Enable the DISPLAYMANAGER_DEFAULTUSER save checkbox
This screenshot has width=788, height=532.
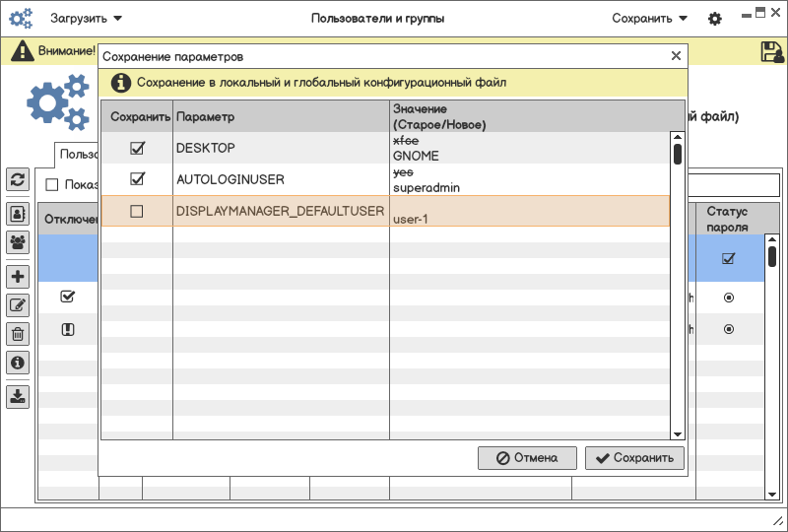[137, 211]
